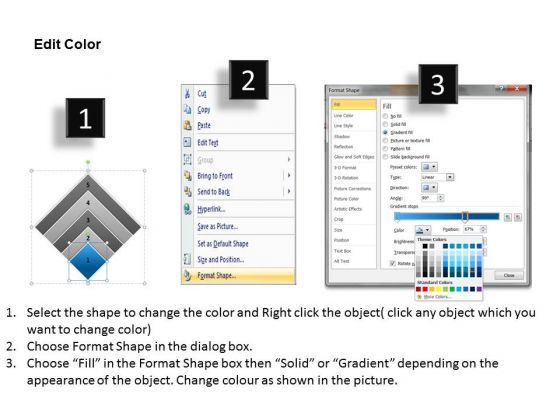Click the Format Shape menu icon
Image resolution: width=560 pixels, height=420 pixels.
point(188,275)
